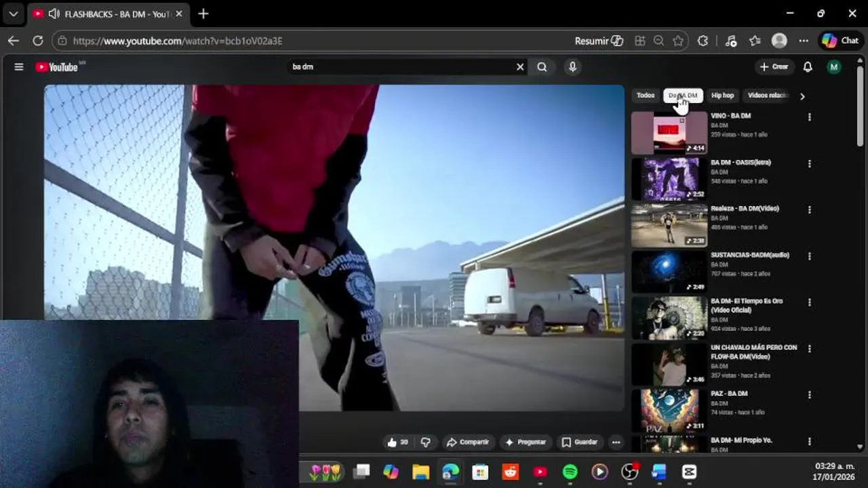
Task: Open SUSTANCIAS-BADM(audio) title link
Action: point(750,255)
